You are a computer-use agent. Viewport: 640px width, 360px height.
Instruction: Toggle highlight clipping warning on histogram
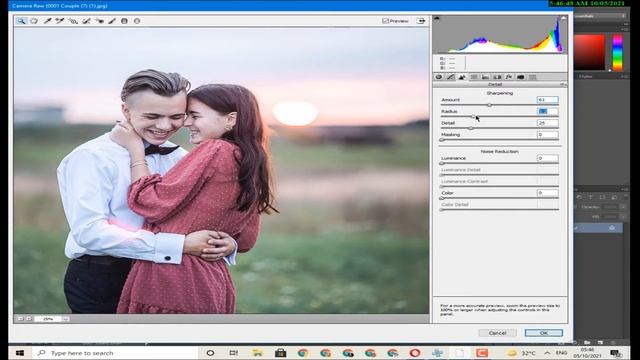pyautogui.click(x=563, y=18)
